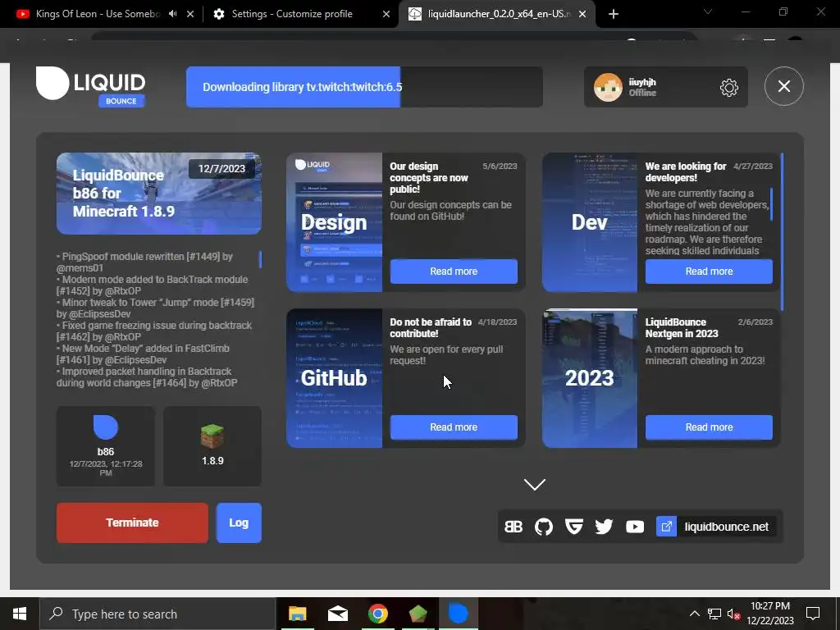The image size is (840, 630).
Task: Open the tab search dropdown chevron
Action: click(708, 11)
